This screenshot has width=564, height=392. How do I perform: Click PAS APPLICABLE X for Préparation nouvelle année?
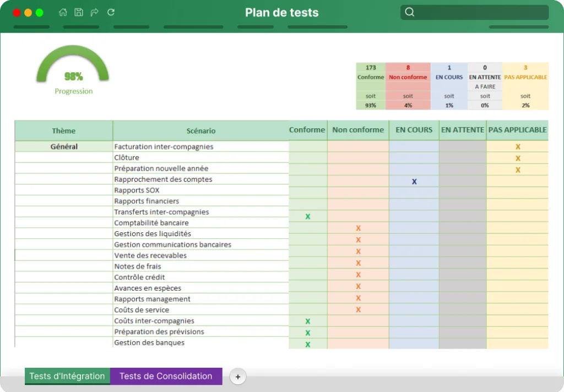pyautogui.click(x=518, y=170)
